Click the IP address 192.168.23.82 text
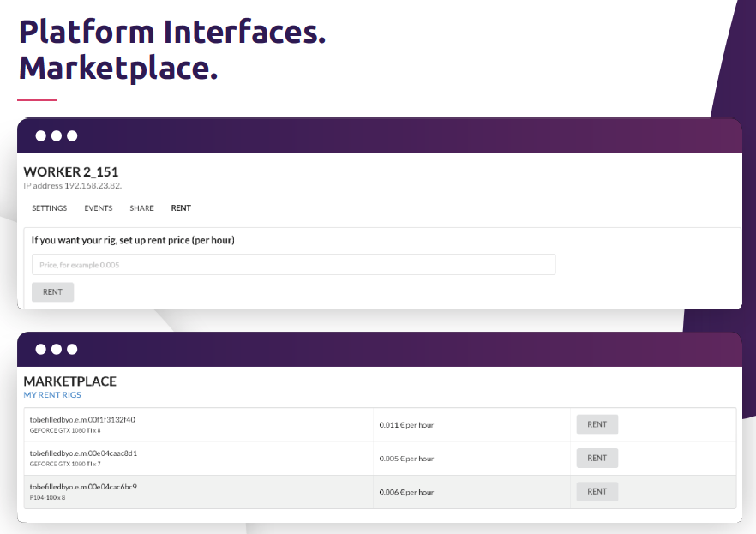This screenshot has width=756, height=534. coord(72,185)
